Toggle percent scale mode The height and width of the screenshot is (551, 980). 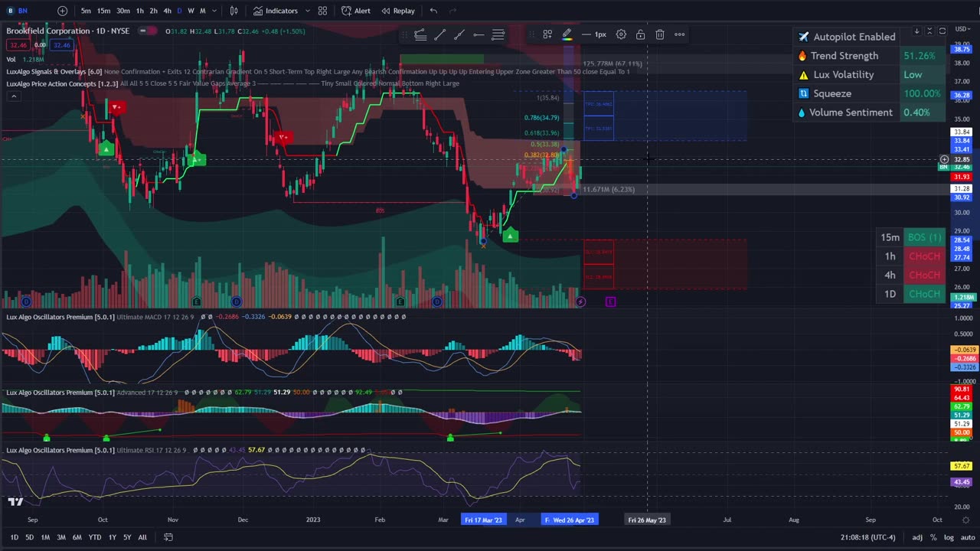click(933, 537)
